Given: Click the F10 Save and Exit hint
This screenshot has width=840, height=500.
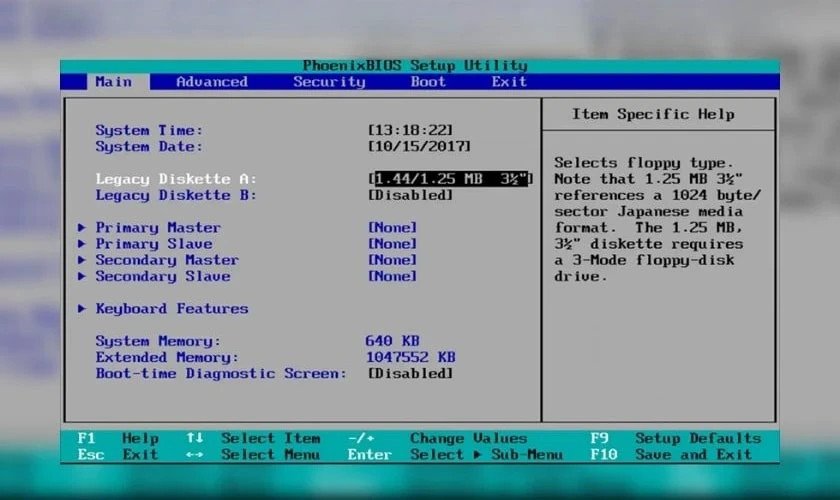Looking at the screenshot, I should [x=671, y=455].
